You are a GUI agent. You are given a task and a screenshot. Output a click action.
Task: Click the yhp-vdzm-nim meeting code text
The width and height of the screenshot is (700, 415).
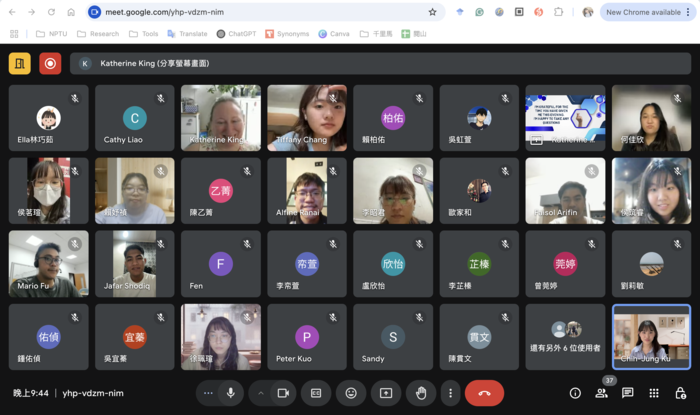pyautogui.click(x=93, y=393)
